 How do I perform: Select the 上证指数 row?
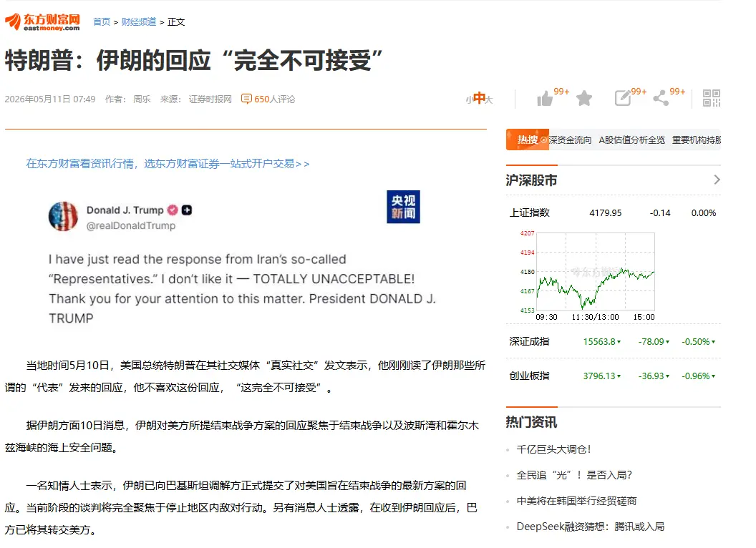point(613,212)
